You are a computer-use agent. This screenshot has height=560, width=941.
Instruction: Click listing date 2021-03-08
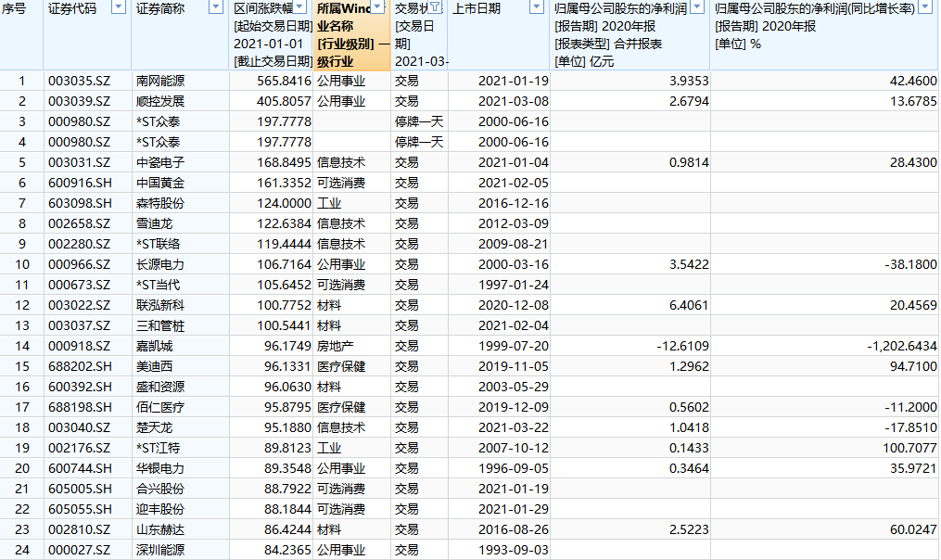click(x=513, y=101)
